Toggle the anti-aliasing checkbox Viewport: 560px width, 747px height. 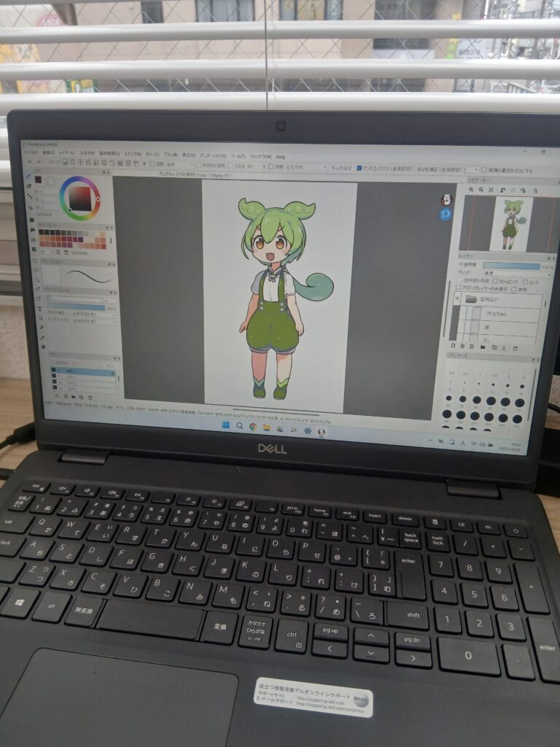(x=359, y=168)
